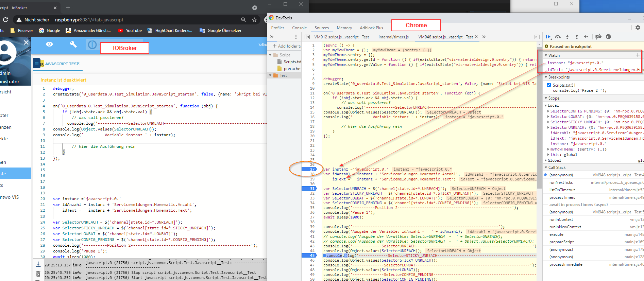Switch to the Memory tab
The image size is (644, 281).
pyautogui.click(x=344, y=28)
